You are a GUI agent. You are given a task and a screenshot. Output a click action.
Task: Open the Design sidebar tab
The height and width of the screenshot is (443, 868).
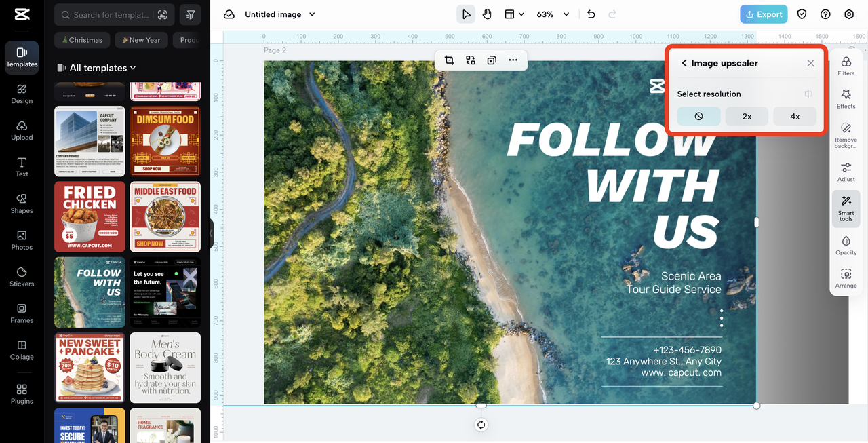[22, 94]
